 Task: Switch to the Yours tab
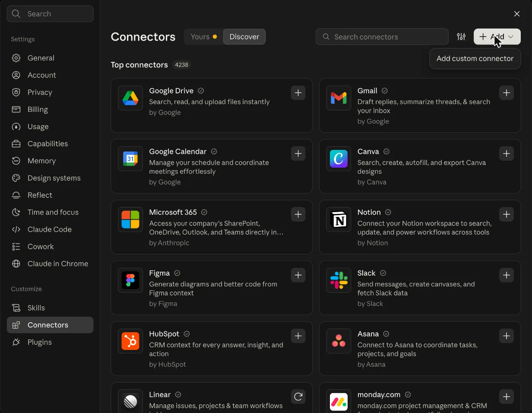click(x=204, y=37)
